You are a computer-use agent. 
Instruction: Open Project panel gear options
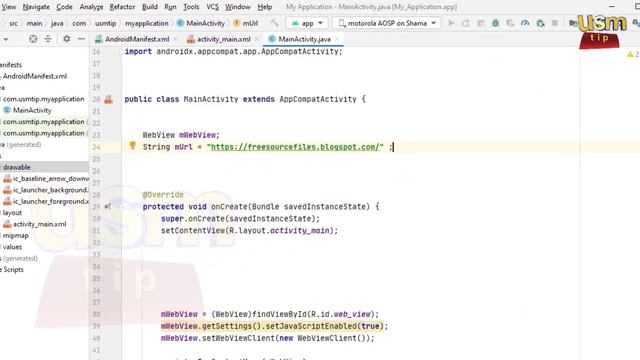67,39
